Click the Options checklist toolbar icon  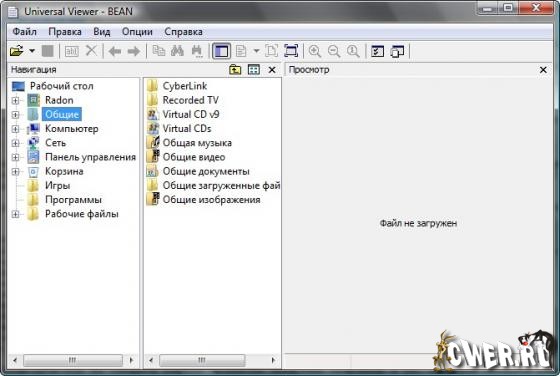(x=377, y=51)
